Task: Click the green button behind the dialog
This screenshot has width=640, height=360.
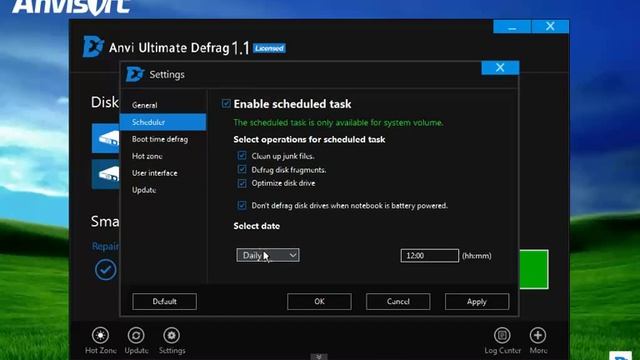Action: [534, 269]
